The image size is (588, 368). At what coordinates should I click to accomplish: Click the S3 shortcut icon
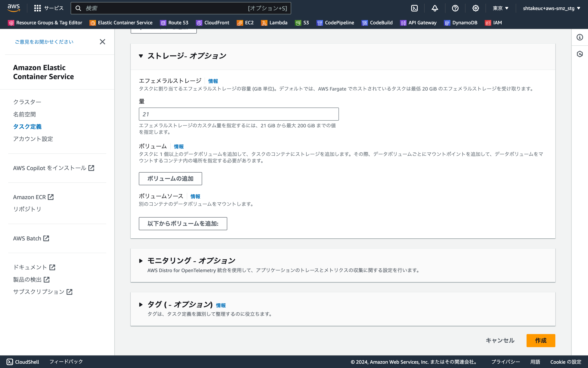[x=298, y=23]
